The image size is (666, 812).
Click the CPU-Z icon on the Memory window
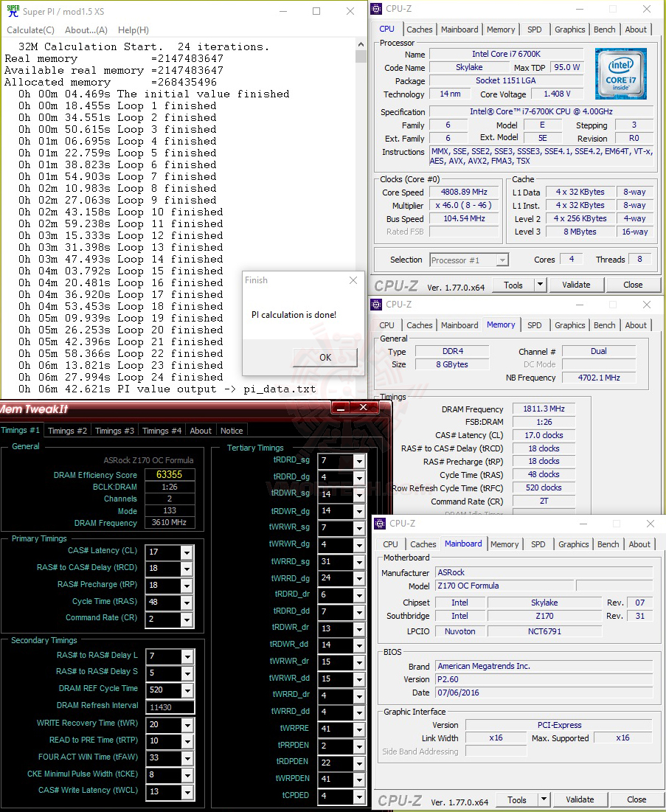coord(377,304)
